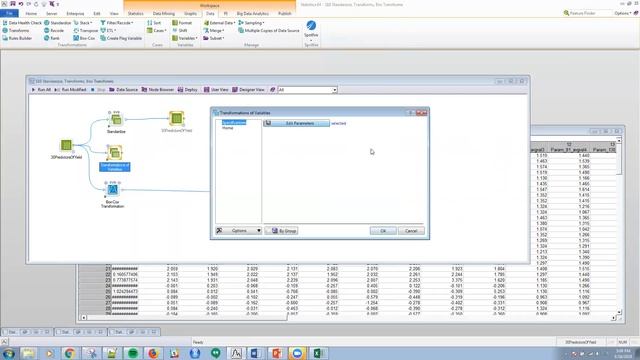Image resolution: width=640 pixels, height=360 pixels.
Task: Switch to the Publish ribbon tab
Action: pyautogui.click(x=284, y=13)
